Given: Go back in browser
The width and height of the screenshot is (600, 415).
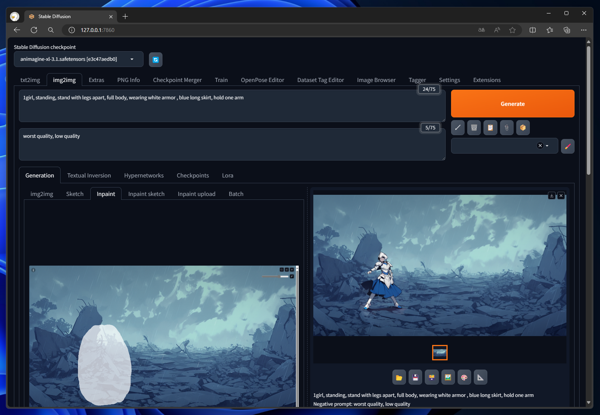Looking at the screenshot, I should (x=16, y=30).
